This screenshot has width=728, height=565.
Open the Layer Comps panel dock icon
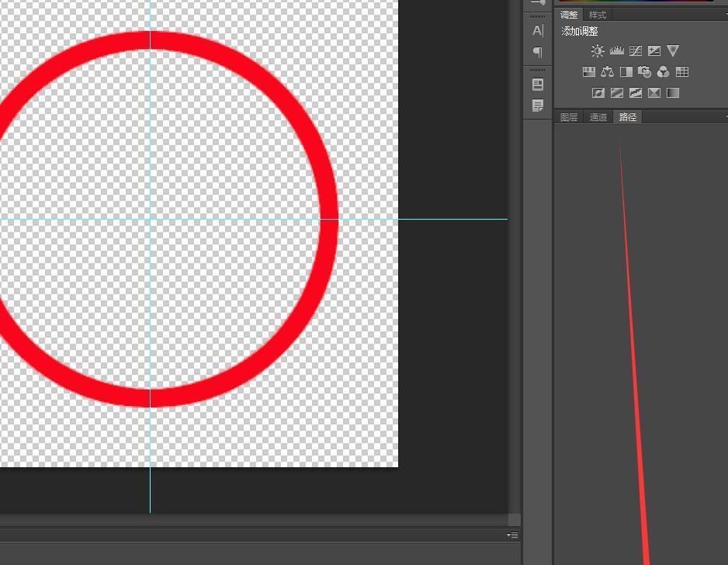tap(538, 85)
